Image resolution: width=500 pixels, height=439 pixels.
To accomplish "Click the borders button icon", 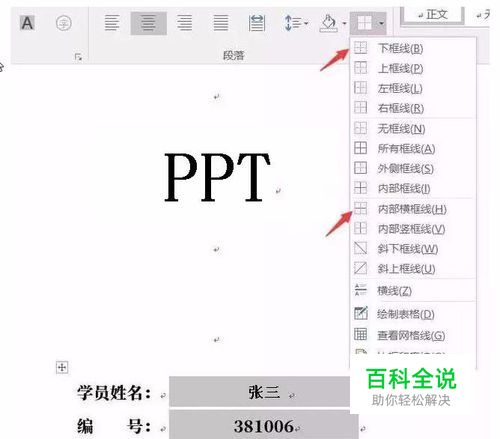I will tap(364, 23).
